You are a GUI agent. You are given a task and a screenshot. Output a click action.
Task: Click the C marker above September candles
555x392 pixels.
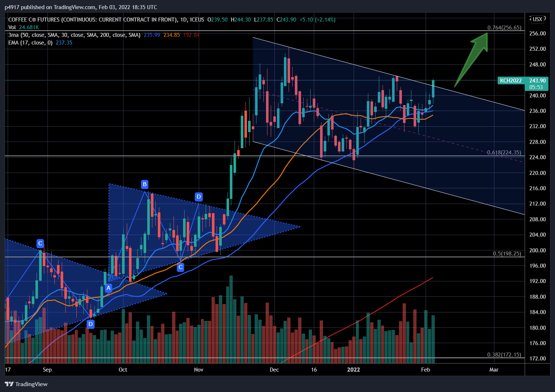(40, 243)
